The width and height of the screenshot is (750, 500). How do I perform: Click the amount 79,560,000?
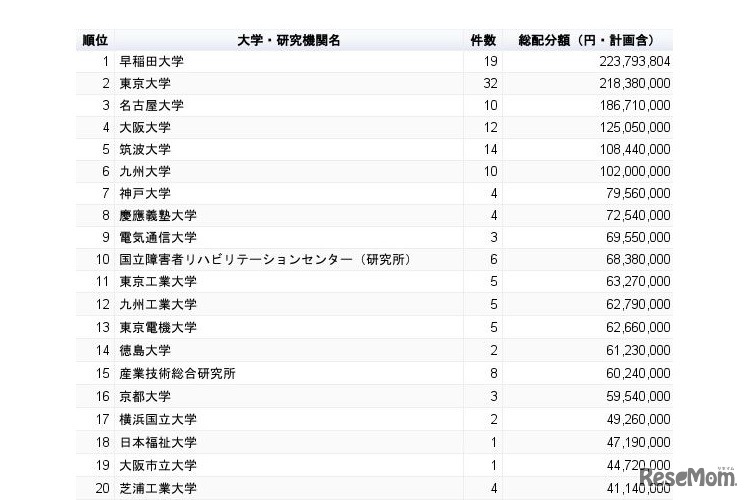[638, 193]
